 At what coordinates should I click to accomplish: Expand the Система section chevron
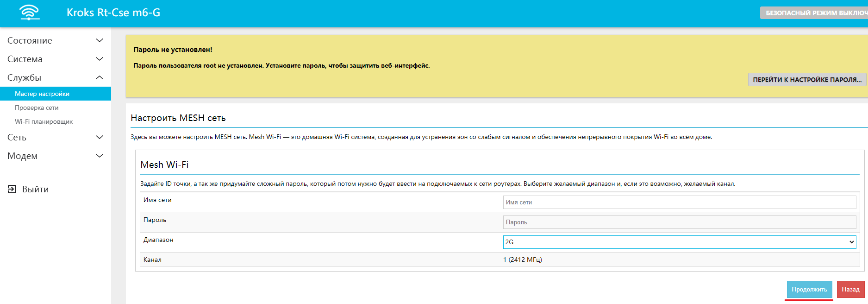[99, 59]
